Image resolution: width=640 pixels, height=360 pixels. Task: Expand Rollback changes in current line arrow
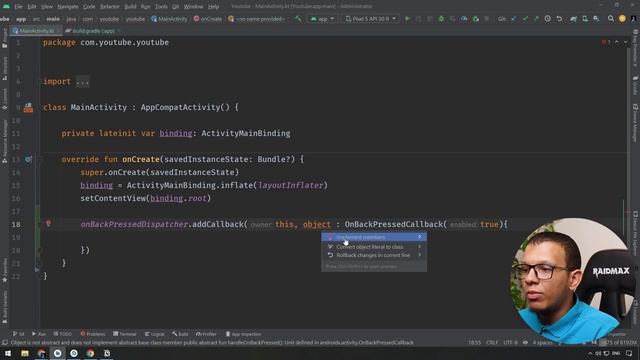(x=420, y=255)
